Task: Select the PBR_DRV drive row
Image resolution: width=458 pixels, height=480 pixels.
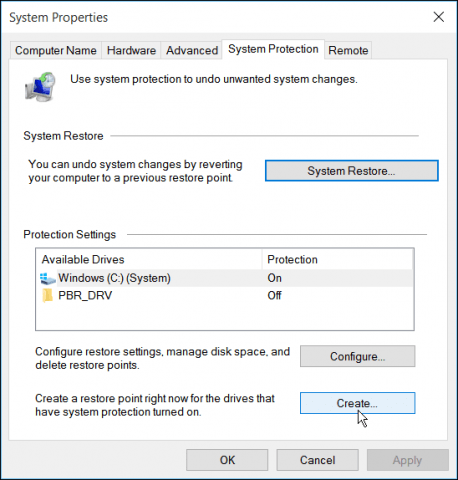Action: point(225,295)
